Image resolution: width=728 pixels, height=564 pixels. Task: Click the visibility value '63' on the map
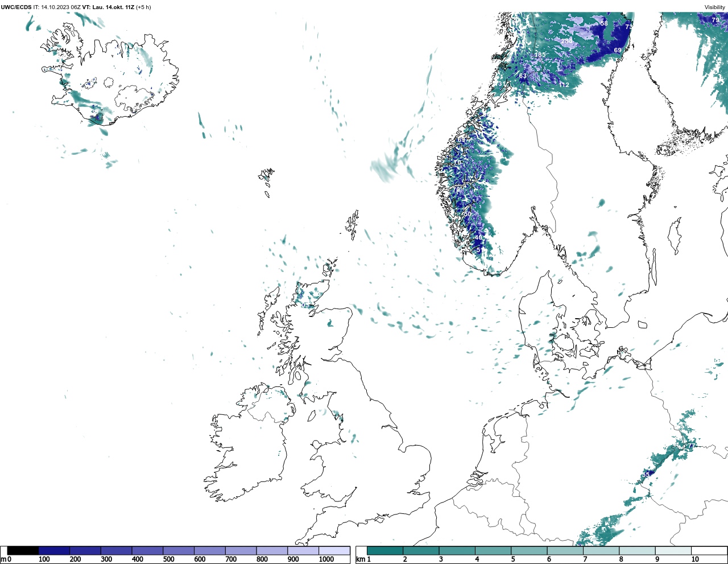(x=523, y=76)
